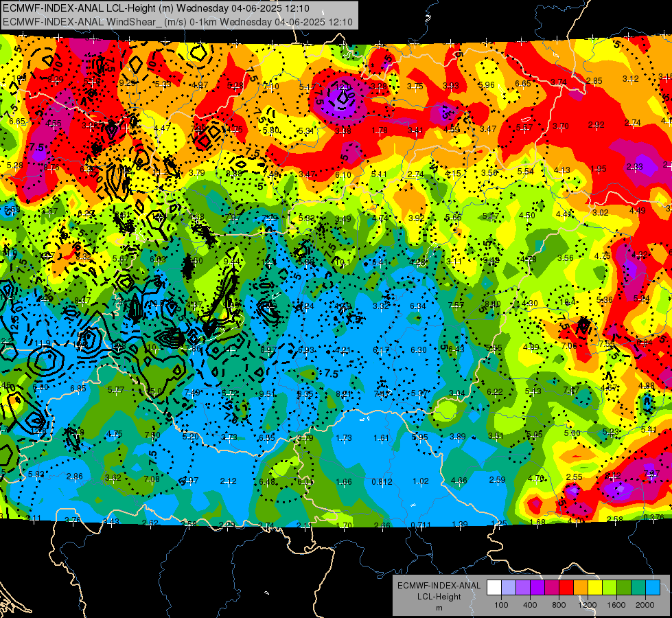Select the light blue legend swatch
The image size is (672, 618).
coord(653,588)
